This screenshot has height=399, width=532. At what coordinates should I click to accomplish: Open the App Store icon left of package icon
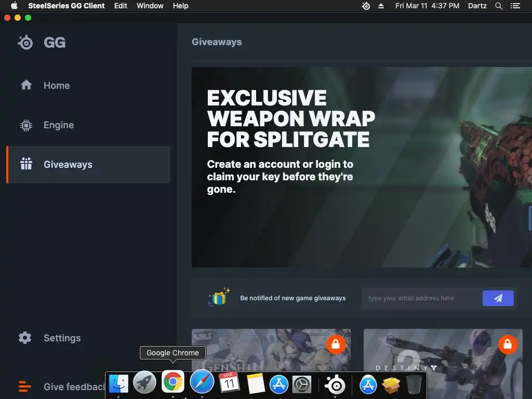(368, 384)
